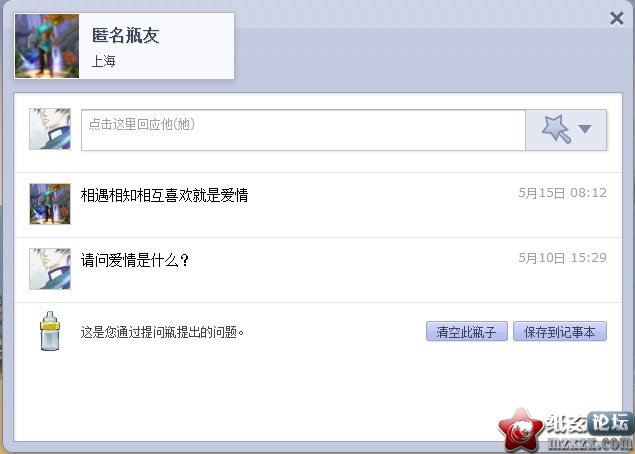Click your own avatar beside the reply box
Viewport: 635px width, 454px height.
point(50,129)
